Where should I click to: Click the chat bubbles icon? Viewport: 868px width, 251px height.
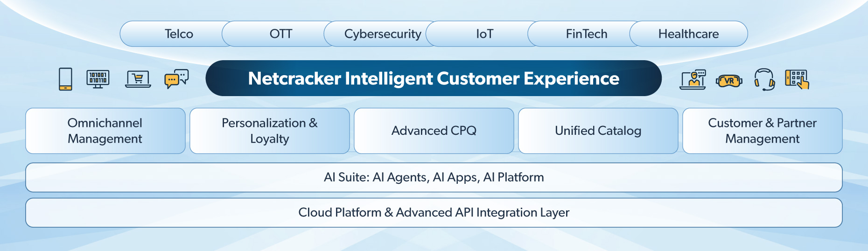click(176, 78)
